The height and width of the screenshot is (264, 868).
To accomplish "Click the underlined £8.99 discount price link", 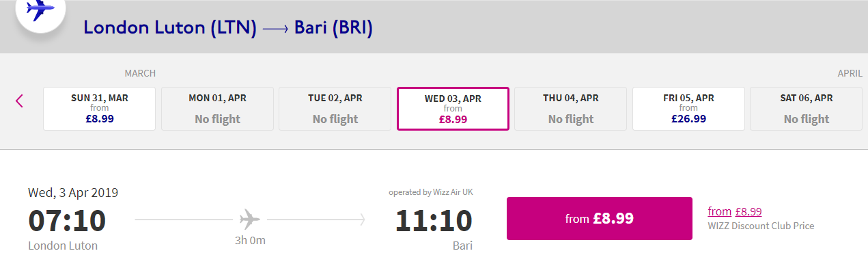I will [748, 211].
